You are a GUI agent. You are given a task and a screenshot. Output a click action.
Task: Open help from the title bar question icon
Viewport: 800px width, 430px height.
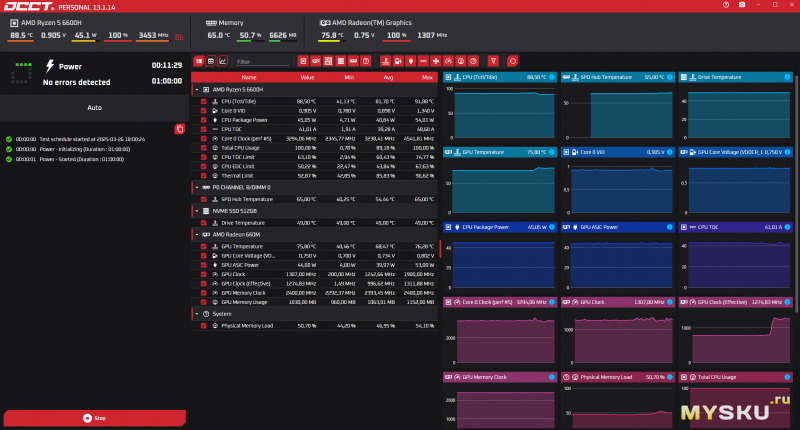coord(726,5)
